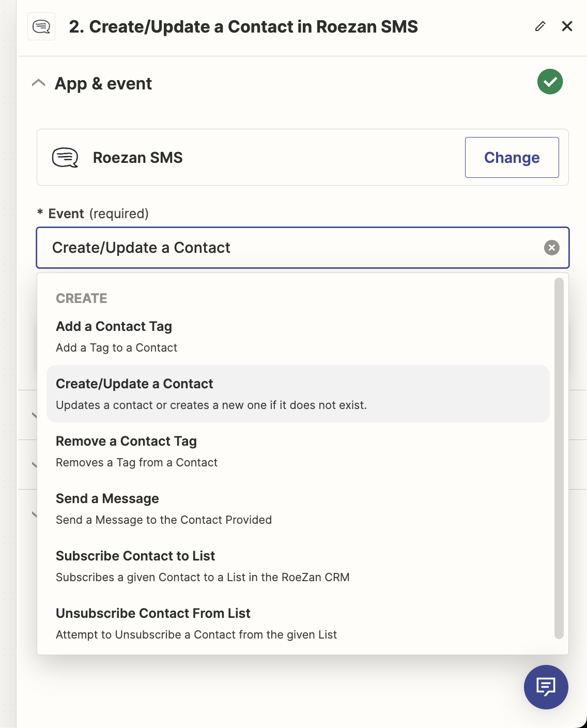Click the green checkmark status icon
The height and width of the screenshot is (728, 587).
tap(550, 82)
